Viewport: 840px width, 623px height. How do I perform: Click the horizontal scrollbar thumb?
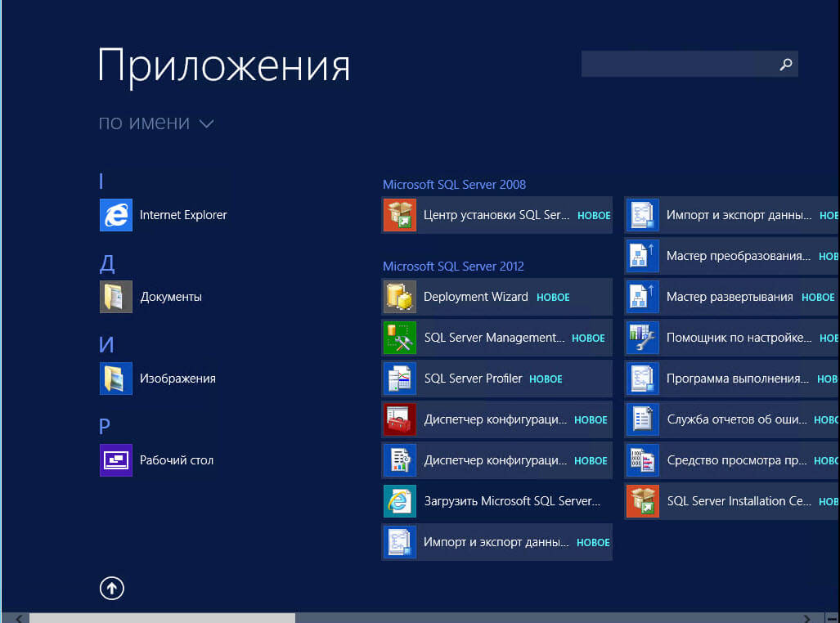[162, 619]
